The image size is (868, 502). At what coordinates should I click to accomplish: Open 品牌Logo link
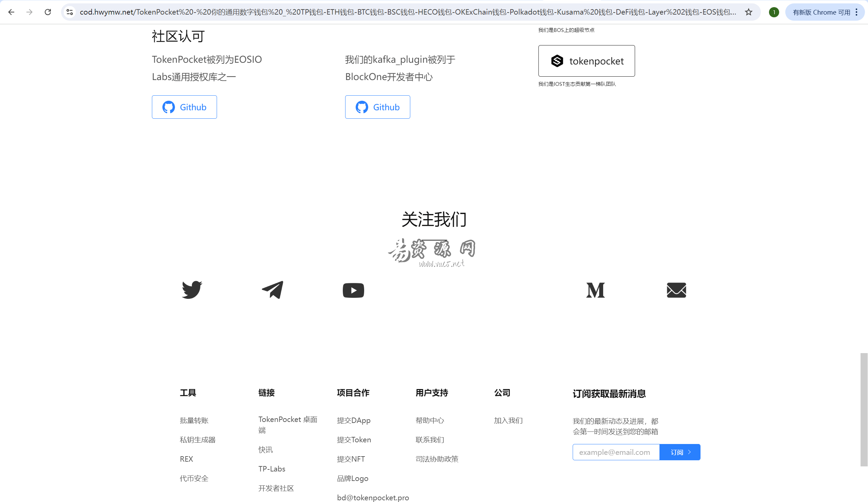coord(352,478)
